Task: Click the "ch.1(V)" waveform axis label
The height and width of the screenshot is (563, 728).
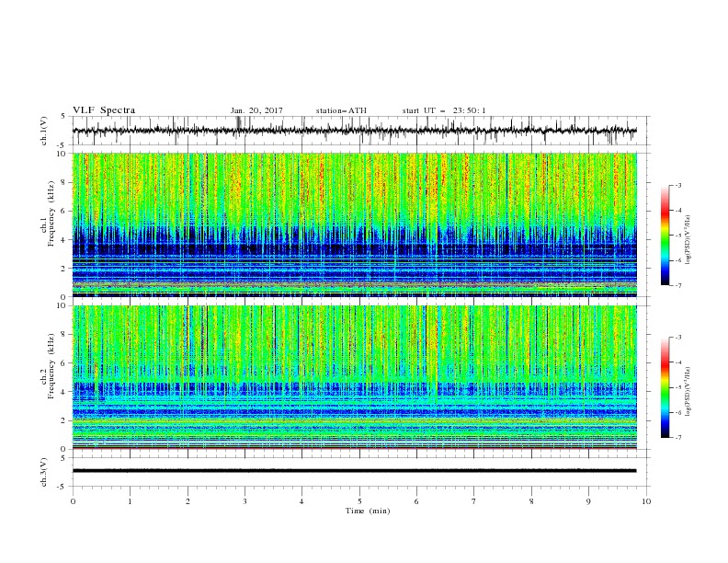Action: [x=44, y=131]
